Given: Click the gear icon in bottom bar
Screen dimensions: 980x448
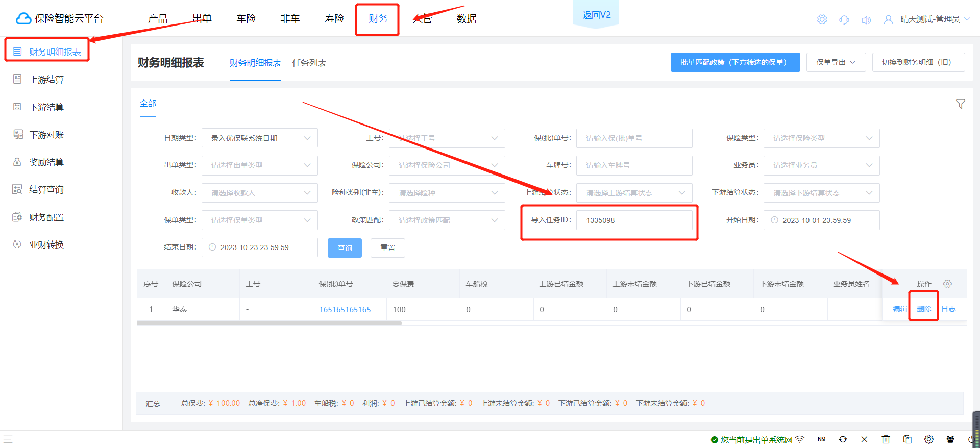Looking at the screenshot, I should click(928, 439).
